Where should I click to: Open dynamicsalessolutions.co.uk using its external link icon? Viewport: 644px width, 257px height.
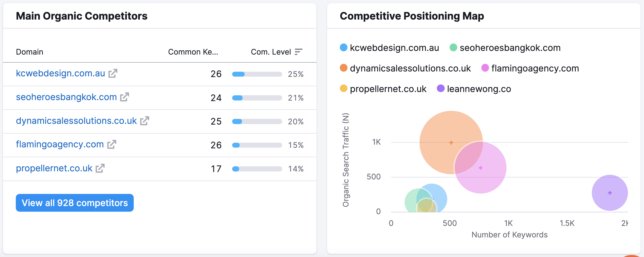click(144, 121)
